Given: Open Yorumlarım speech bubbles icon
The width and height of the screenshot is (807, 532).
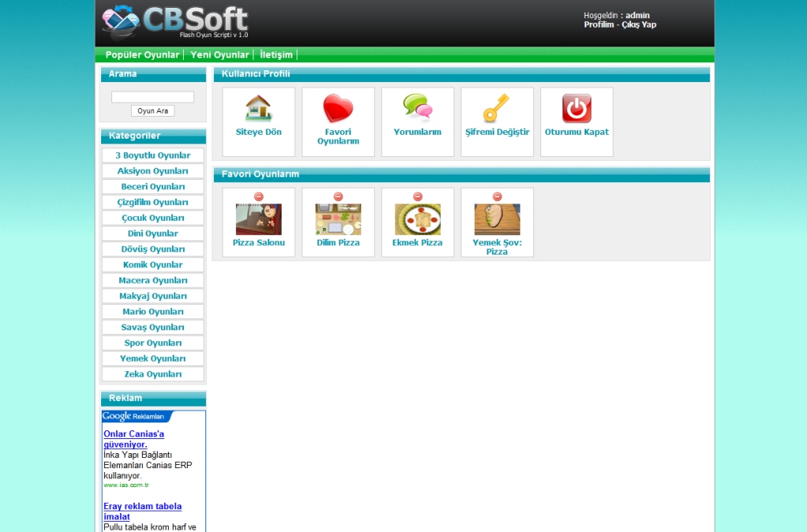Looking at the screenshot, I should pyautogui.click(x=417, y=107).
